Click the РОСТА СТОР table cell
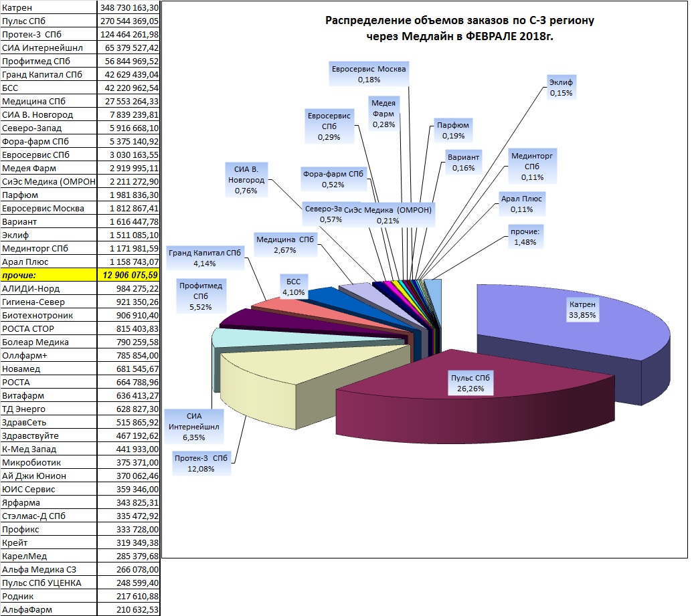The width and height of the screenshot is (692, 616). tap(48, 328)
